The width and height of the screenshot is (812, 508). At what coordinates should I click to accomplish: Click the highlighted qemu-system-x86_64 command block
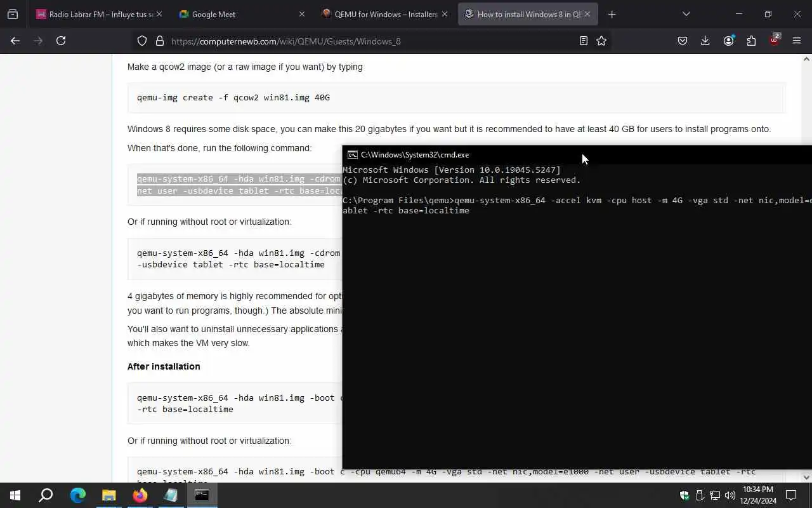click(x=239, y=185)
